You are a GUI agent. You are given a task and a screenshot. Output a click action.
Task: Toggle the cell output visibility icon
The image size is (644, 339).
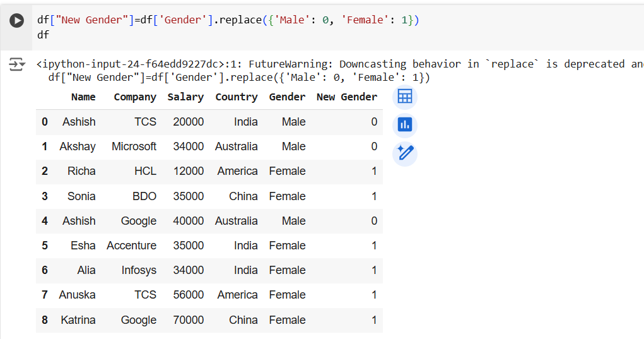click(x=17, y=64)
